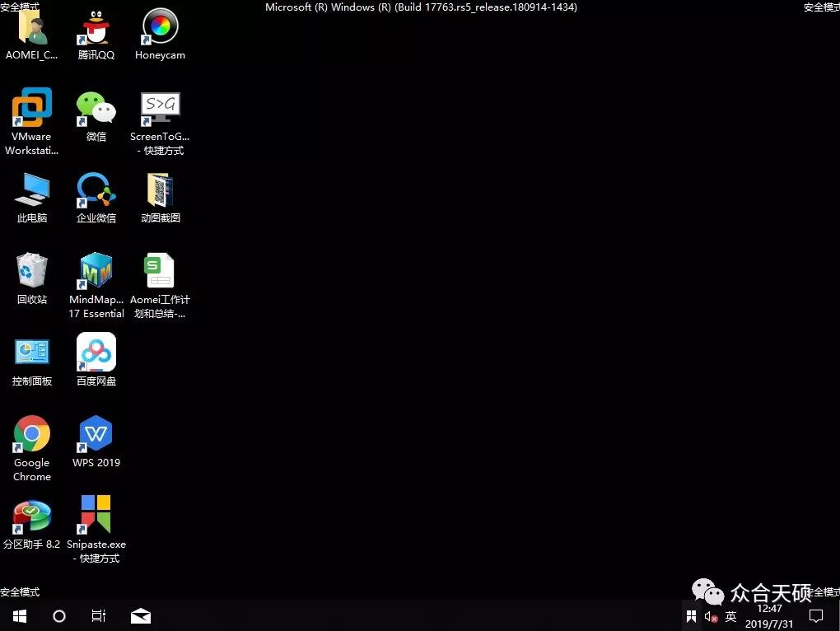Viewport: 840px width, 631px height.
Task: Open the Windows Start menu
Action: 20,616
